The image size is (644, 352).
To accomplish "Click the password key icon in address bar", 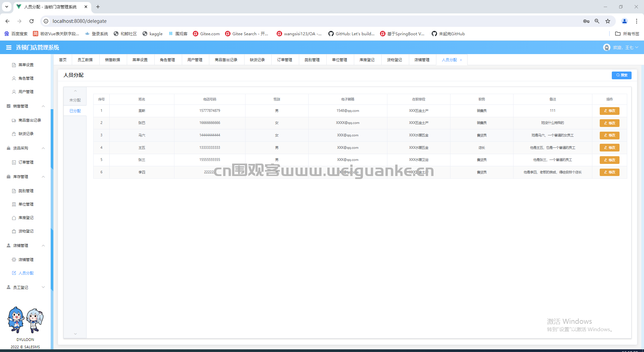I will point(586,21).
